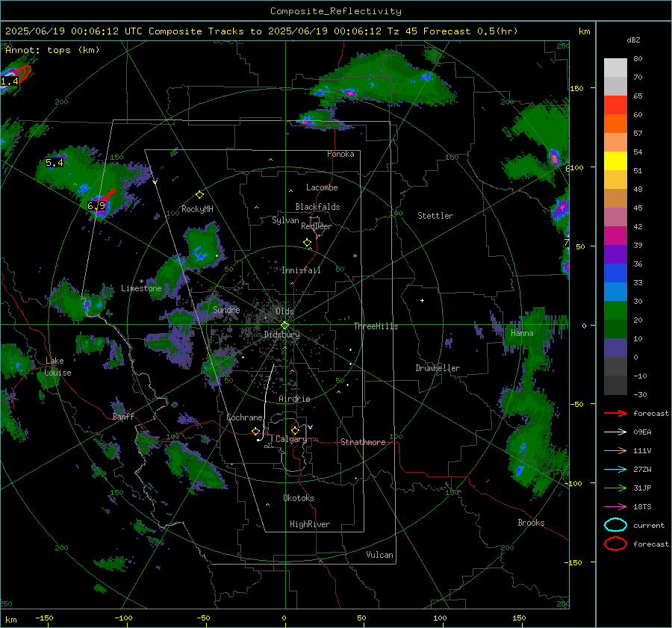Click the ThreeHills label
This screenshot has height=628, width=672.
click(x=376, y=326)
